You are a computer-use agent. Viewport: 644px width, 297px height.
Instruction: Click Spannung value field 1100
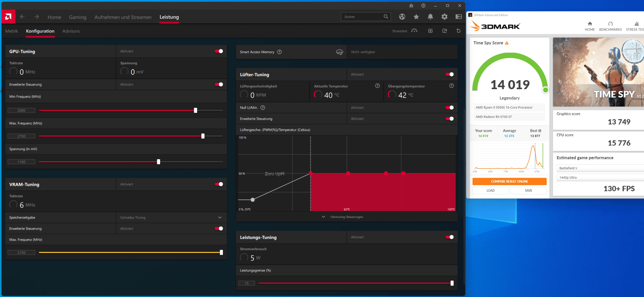click(21, 162)
